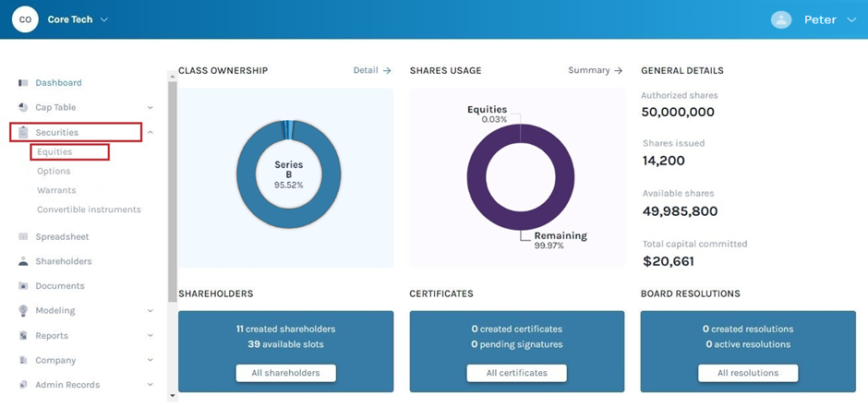
Task: Expand the Company chevron
Action: pos(151,360)
